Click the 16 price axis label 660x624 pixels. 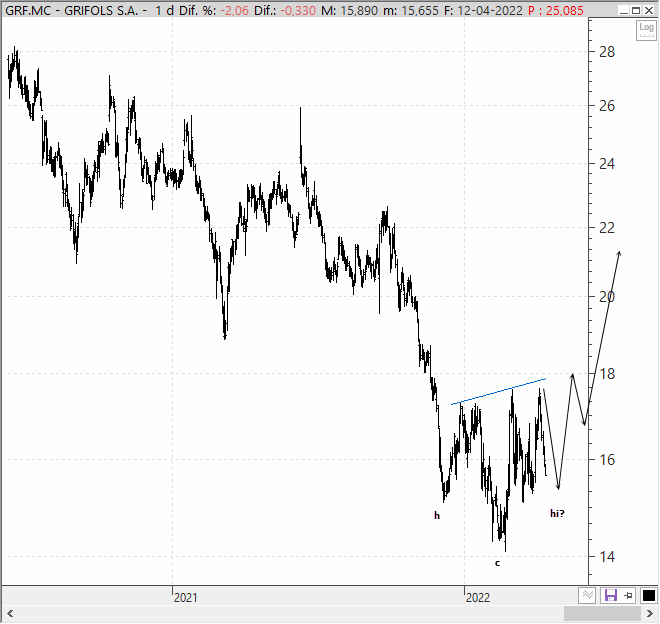coord(607,460)
